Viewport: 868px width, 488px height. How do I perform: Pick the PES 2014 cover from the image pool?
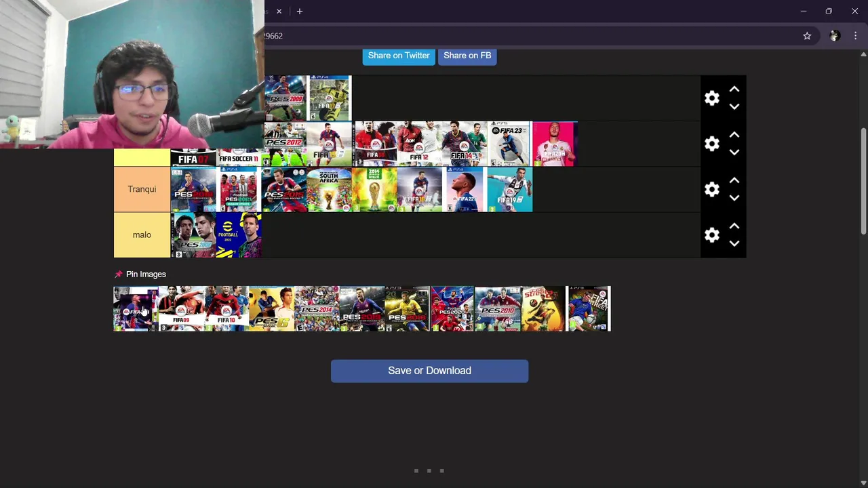pyautogui.click(x=317, y=309)
